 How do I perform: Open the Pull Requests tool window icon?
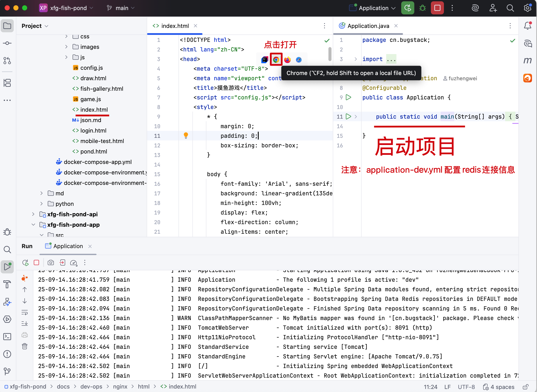[7, 61]
